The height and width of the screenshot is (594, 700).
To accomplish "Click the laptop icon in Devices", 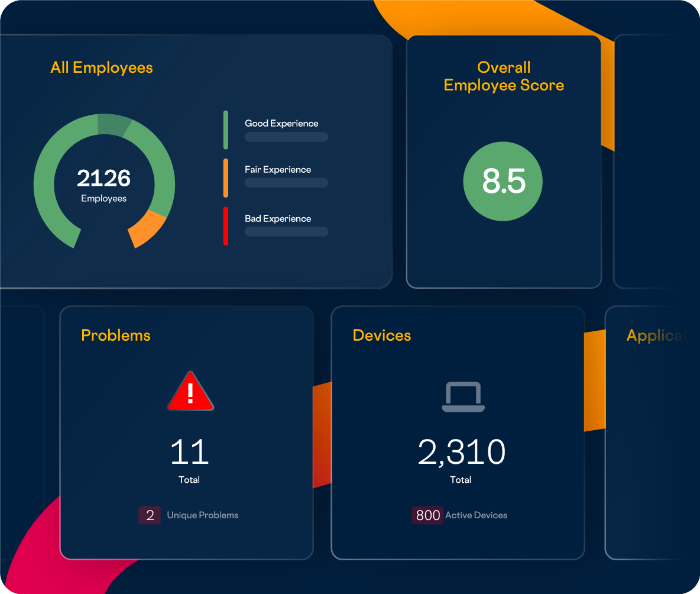I will 463,397.
